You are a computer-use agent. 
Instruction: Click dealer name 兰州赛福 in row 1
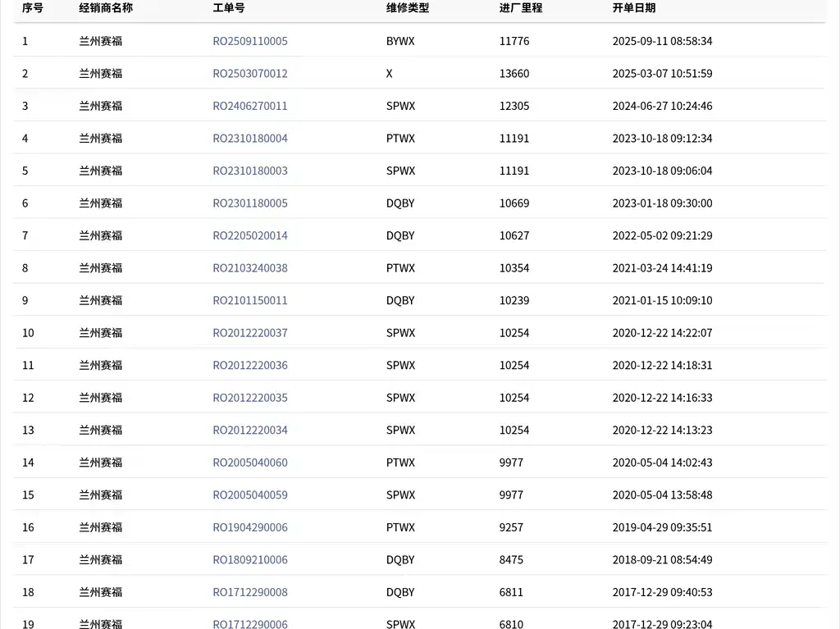tap(101, 41)
